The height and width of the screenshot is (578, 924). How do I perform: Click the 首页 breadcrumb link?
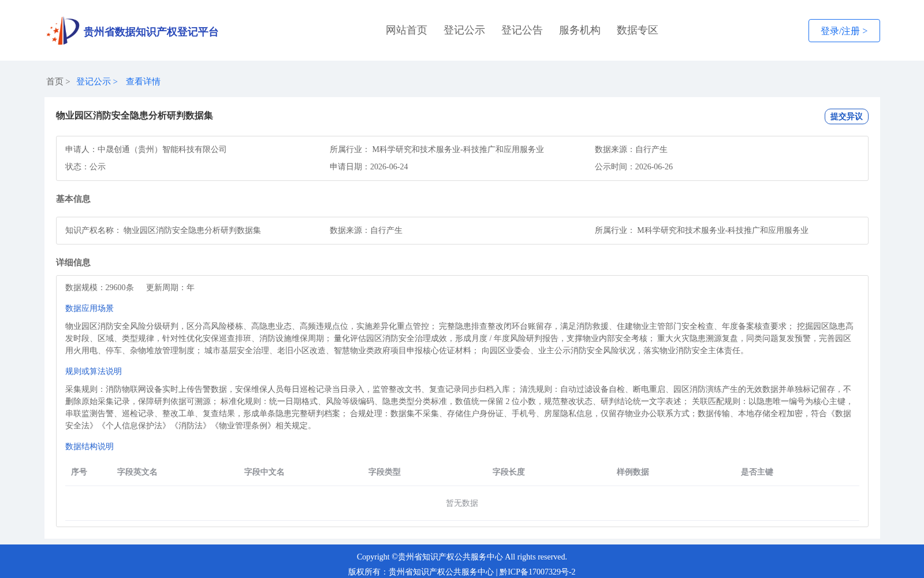55,81
